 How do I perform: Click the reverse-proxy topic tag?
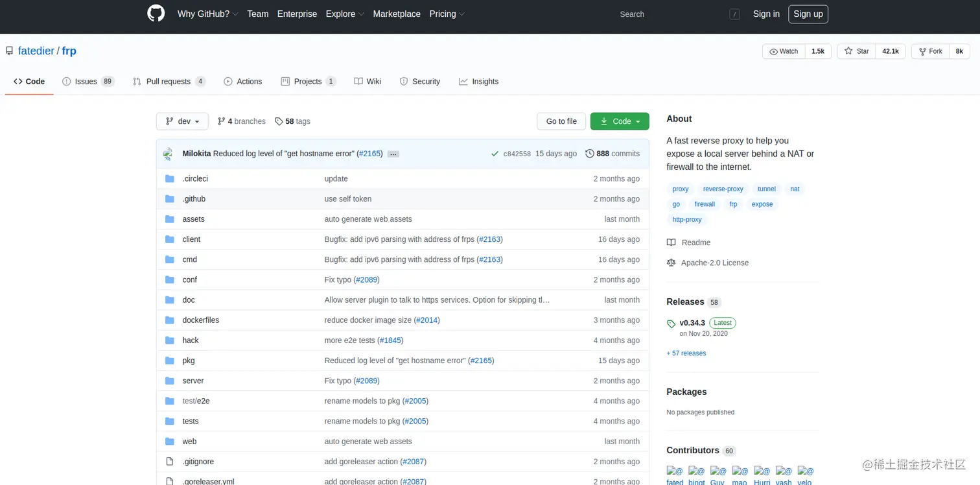pyautogui.click(x=723, y=189)
